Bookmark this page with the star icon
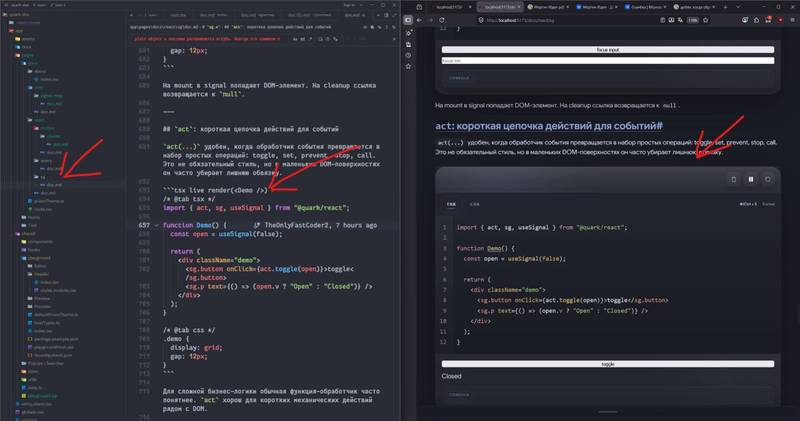The width and height of the screenshot is (800, 421). (x=706, y=20)
